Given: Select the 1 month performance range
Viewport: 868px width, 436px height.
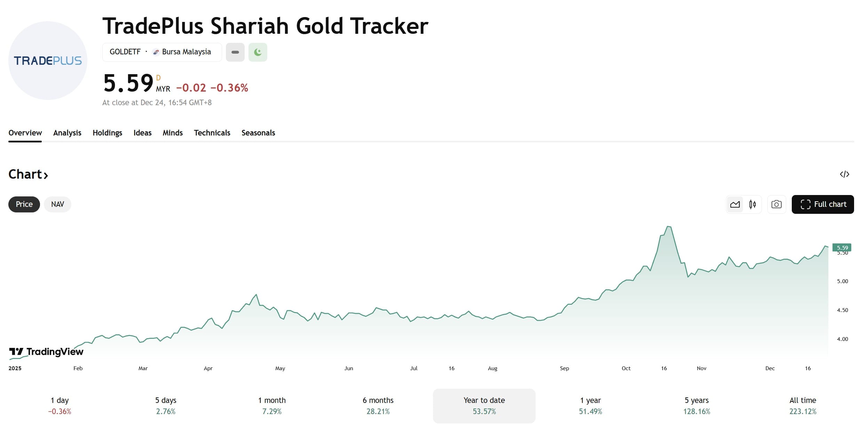Looking at the screenshot, I should tap(272, 406).
